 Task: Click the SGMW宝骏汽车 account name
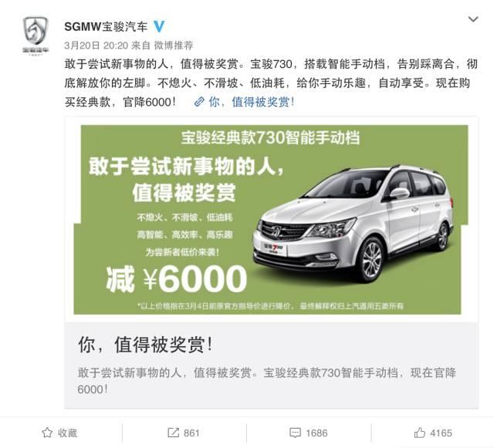click(x=106, y=26)
